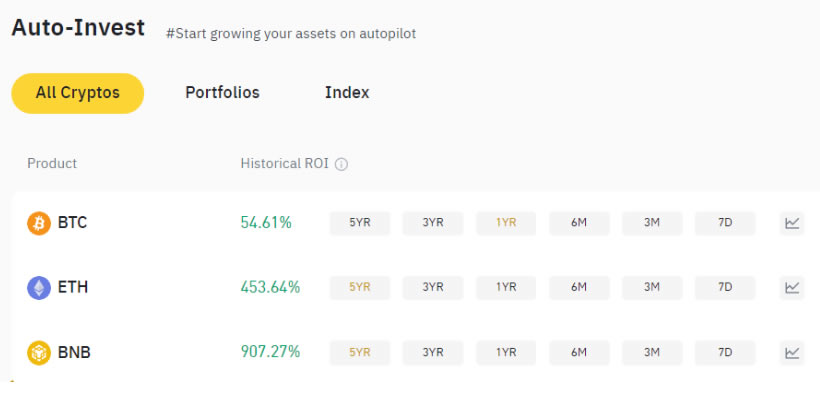This screenshot has height=393, width=820.
Task: Click the BNB coin icon
Action: point(39,353)
